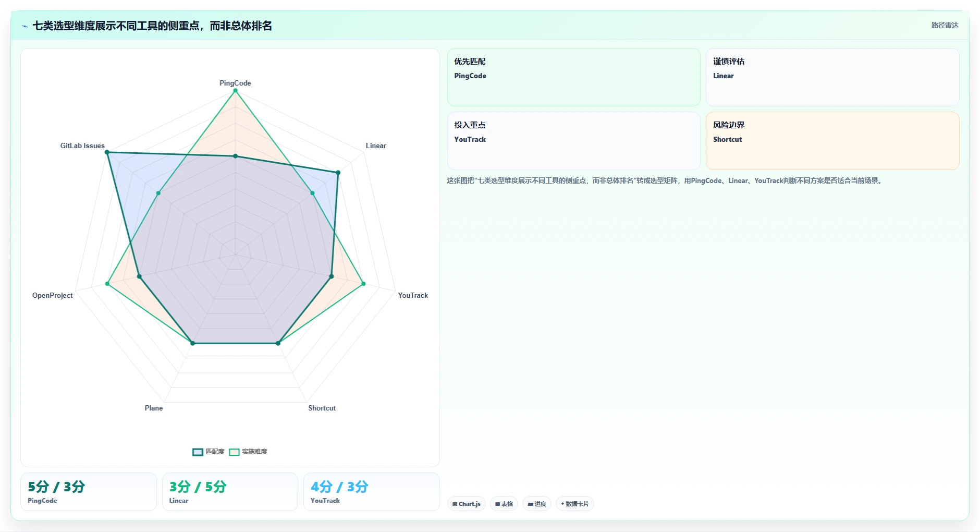
Task: Click the 进度 tag
Action: point(537,504)
